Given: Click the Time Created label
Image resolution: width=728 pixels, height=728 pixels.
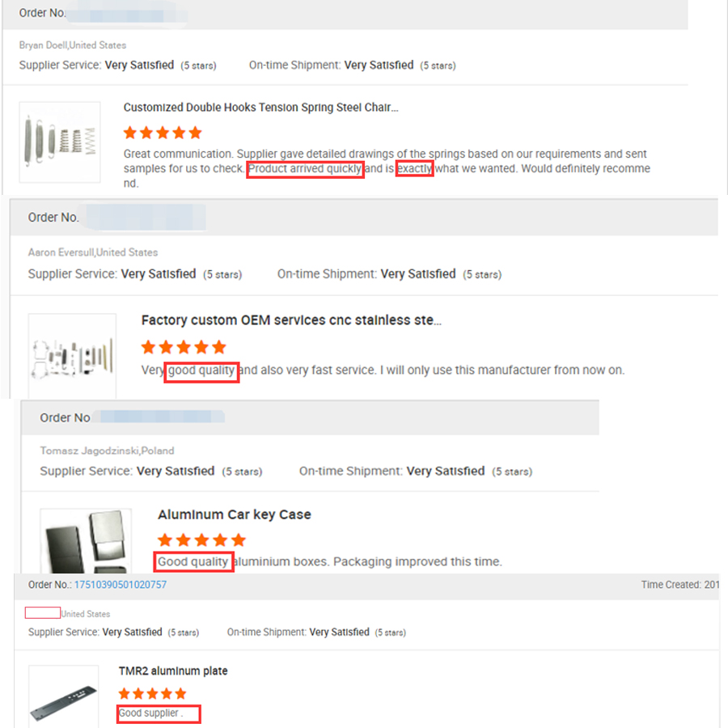Looking at the screenshot, I should point(671,585).
